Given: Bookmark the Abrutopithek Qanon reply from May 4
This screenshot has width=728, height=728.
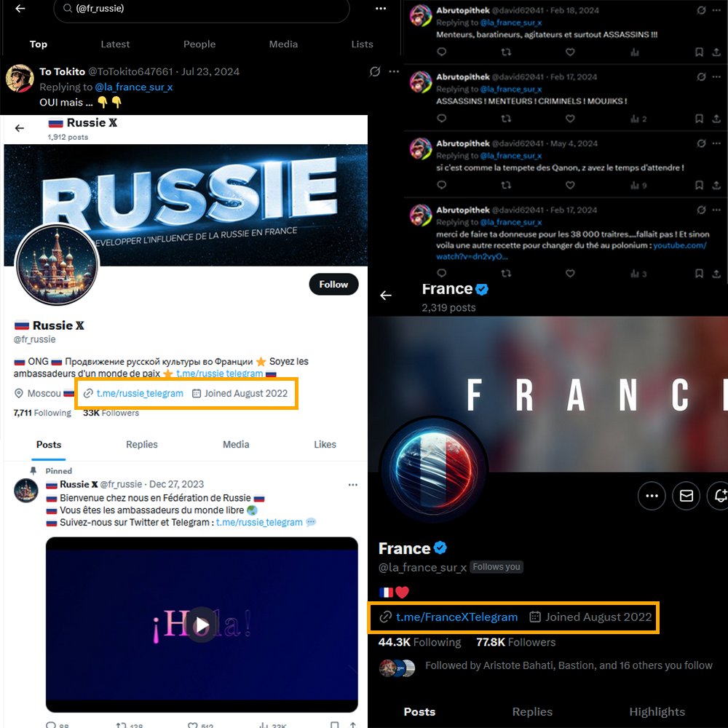Looking at the screenshot, I should click(699, 185).
